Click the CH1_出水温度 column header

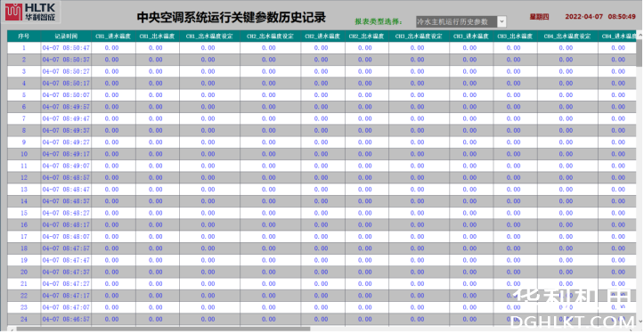point(157,37)
